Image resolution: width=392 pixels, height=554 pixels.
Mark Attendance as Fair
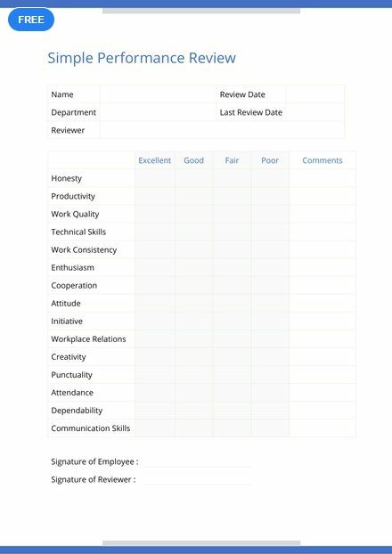(233, 392)
